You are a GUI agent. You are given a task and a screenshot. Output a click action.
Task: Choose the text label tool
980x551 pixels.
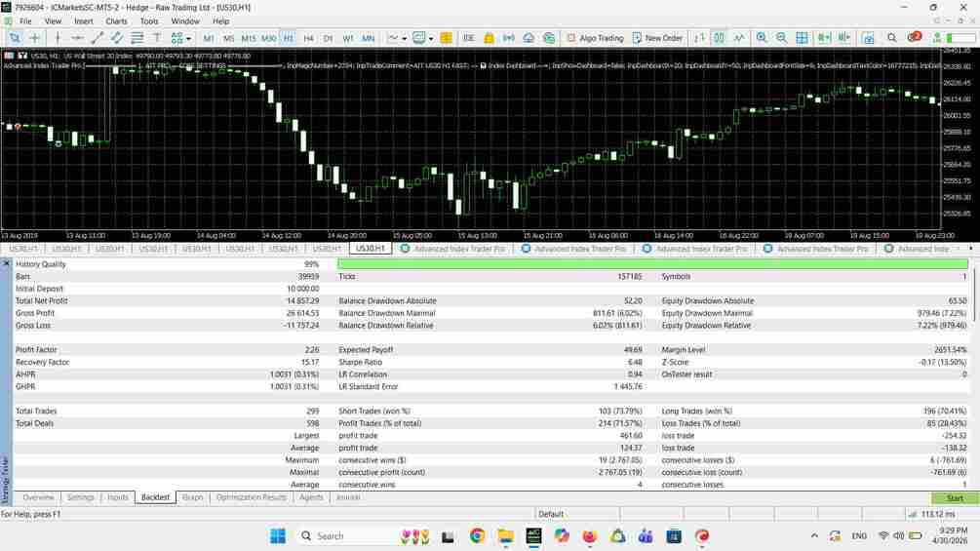(157, 38)
